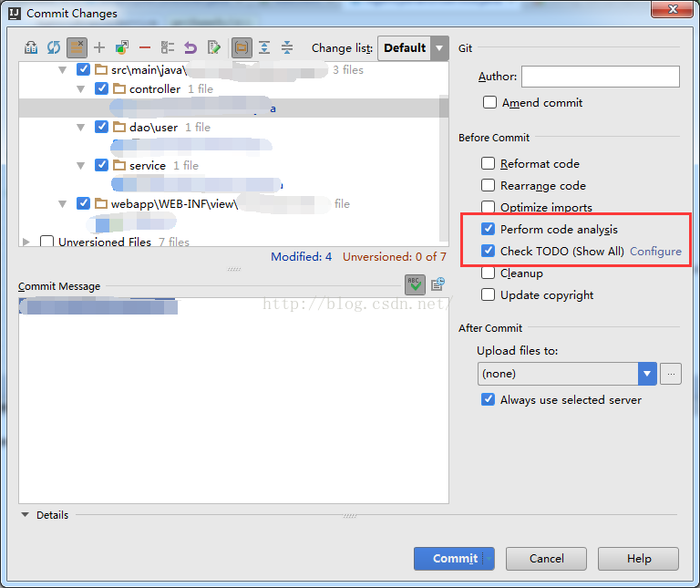Open the Upload files to dropdown
700x588 pixels.
click(647, 374)
